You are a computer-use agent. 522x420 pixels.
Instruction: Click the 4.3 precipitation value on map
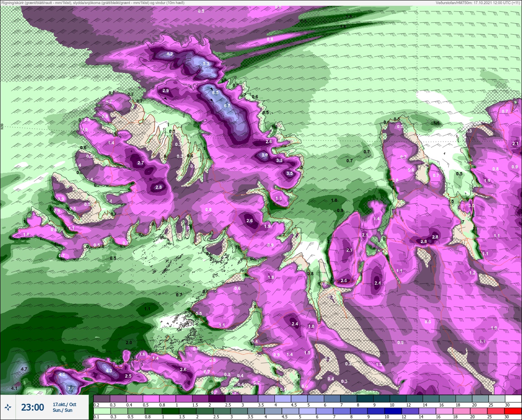coord(109,371)
